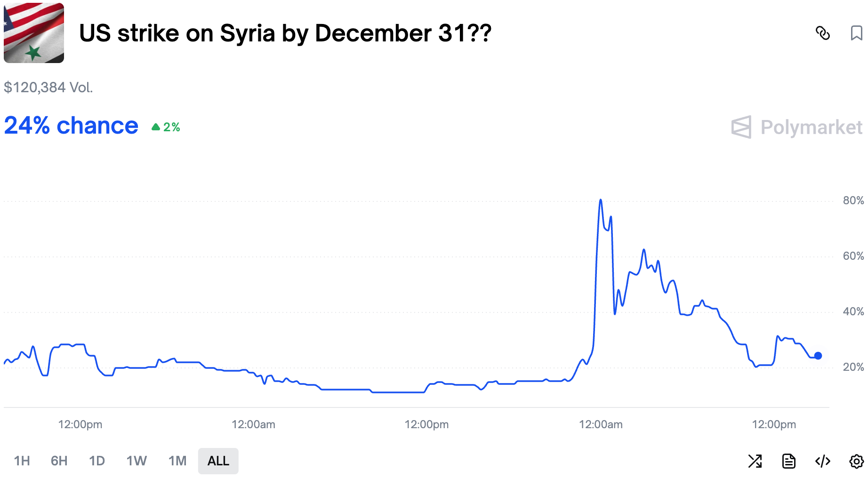
Task: Open chart settings gear
Action: coord(856,461)
